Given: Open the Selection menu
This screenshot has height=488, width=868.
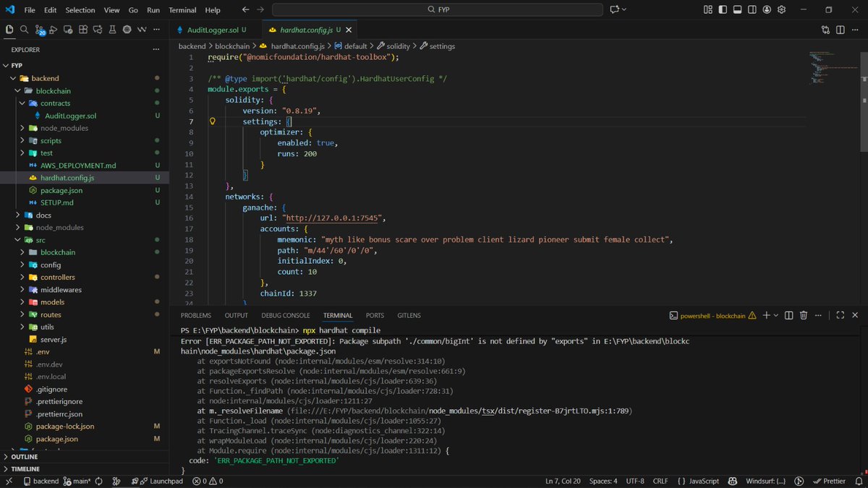Looking at the screenshot, I should coord(80,10).
